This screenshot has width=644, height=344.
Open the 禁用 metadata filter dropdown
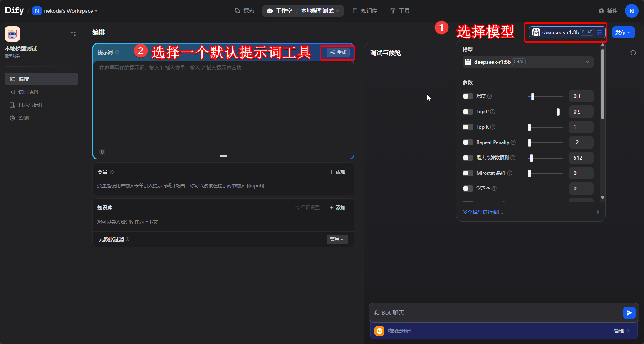click(337, 239)
